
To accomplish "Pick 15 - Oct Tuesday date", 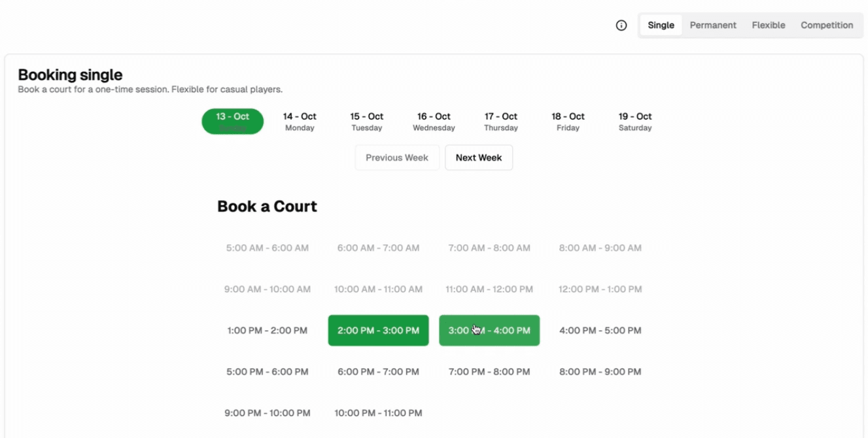I will tap(367, 122).
